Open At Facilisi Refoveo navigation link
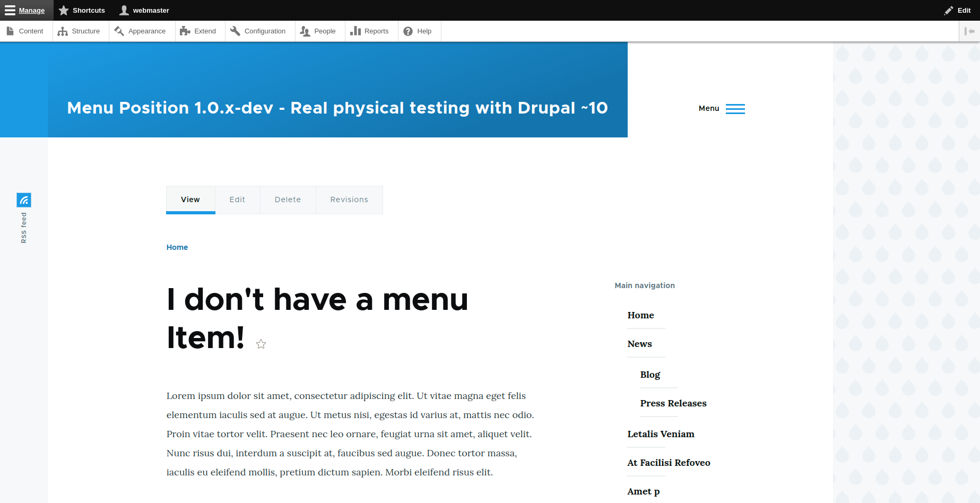The height and width of the screenshot is (503, 980). [x=669, y=463]
